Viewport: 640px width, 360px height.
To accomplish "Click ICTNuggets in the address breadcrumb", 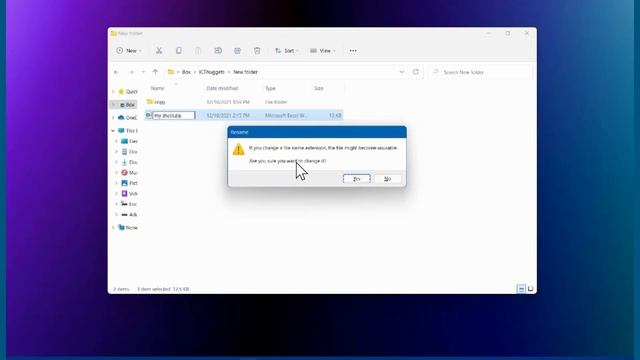I will [211, 72].
